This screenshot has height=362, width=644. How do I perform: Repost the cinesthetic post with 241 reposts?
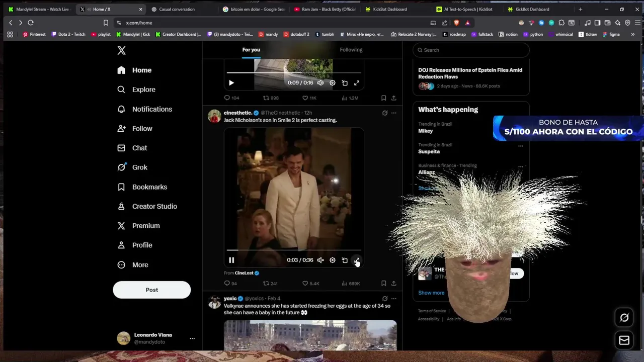tap(270, 284)
